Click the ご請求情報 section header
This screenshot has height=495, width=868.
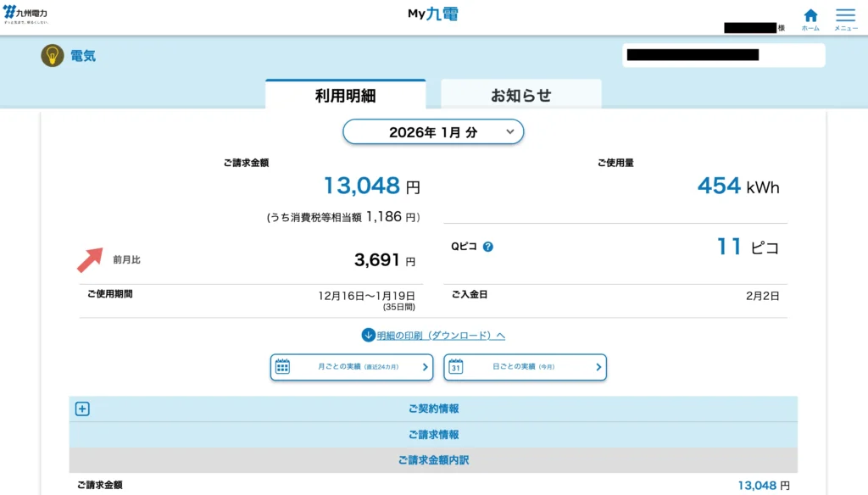pyautogui.click(x=433, y=435)
